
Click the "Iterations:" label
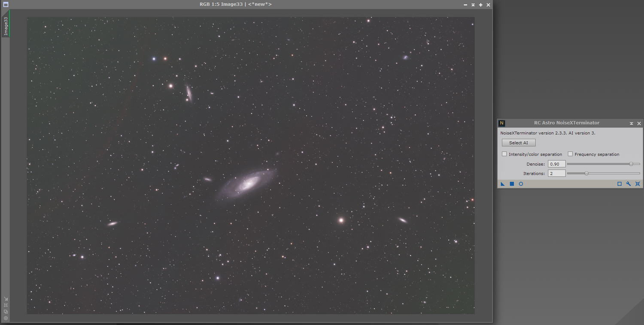click(534, 174)
